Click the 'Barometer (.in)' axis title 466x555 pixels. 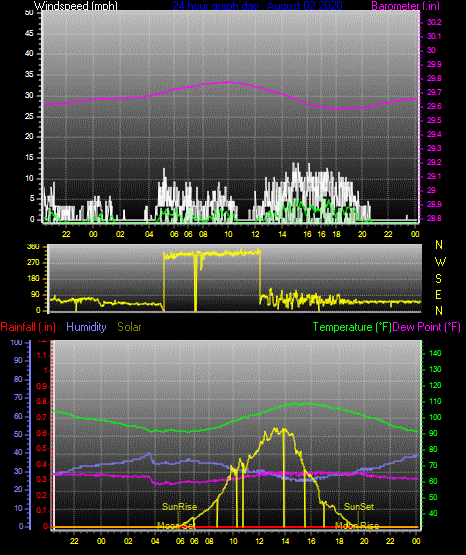pos(405,6)
